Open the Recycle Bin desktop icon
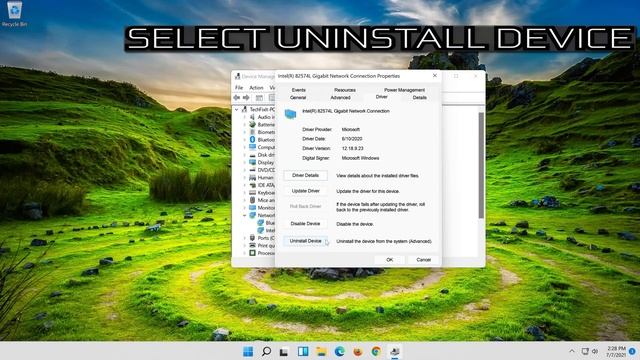Image resolution: width=640 pixels, height=360 pixels. [x=15, y=14]
